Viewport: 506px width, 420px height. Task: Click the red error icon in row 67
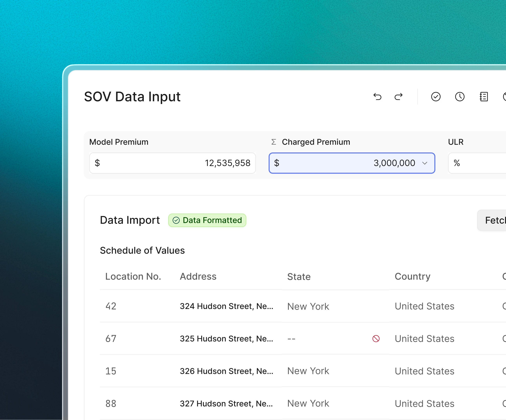pyautogui.click(x=376, y=339)
